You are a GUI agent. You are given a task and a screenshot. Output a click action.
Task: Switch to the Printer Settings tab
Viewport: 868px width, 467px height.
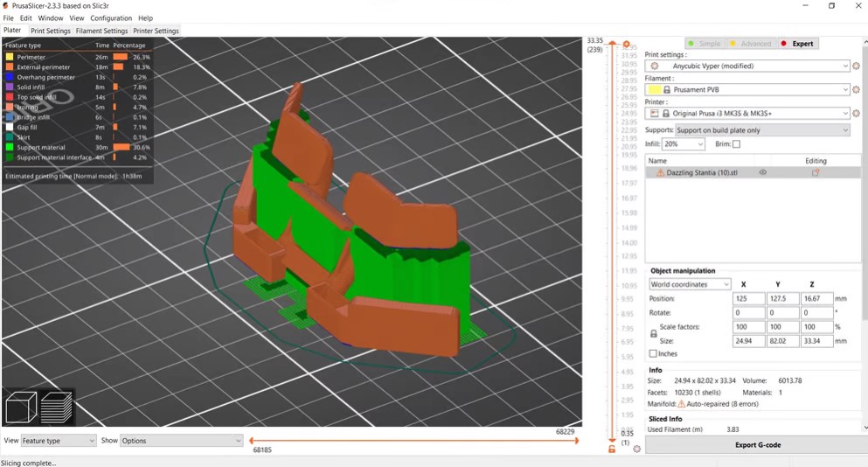(156, 31)
